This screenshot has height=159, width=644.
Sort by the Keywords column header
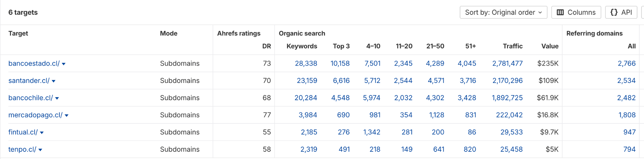point(302,46)
